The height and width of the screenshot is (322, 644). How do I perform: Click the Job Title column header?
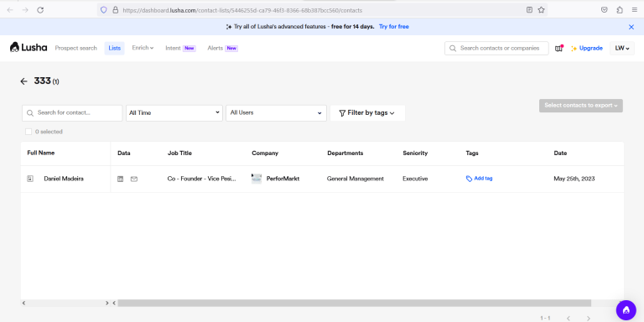click(x=179, y=153)
